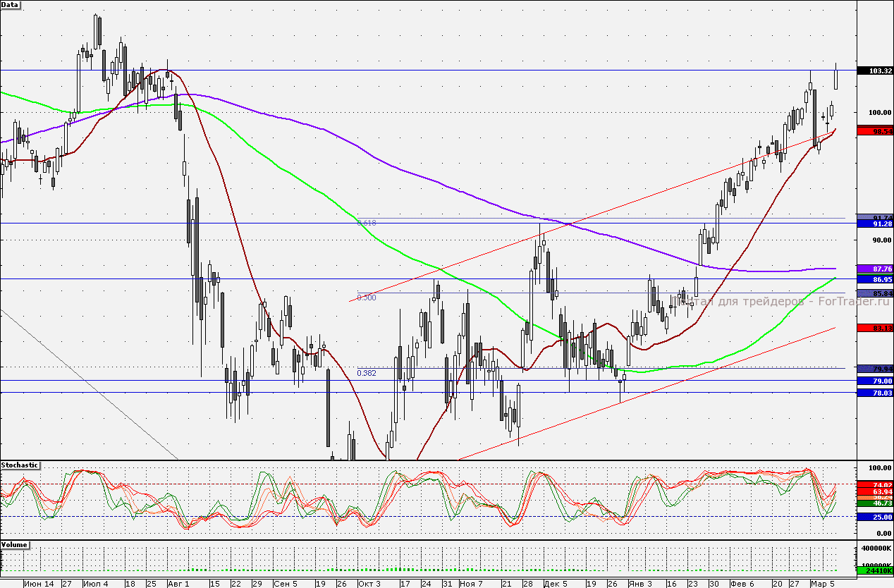Screen dimensions: 894x588
Task: Click the Volume panel label
Action: coord(15,545)
